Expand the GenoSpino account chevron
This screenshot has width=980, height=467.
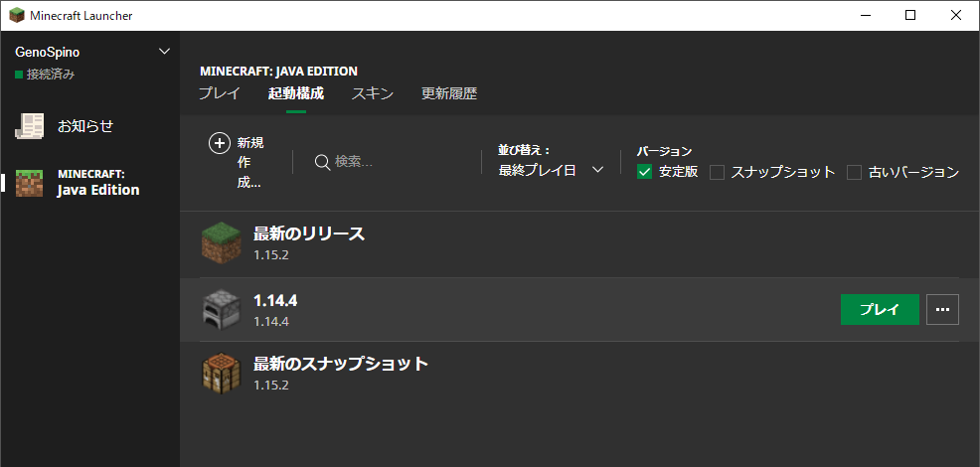(164, 52)
